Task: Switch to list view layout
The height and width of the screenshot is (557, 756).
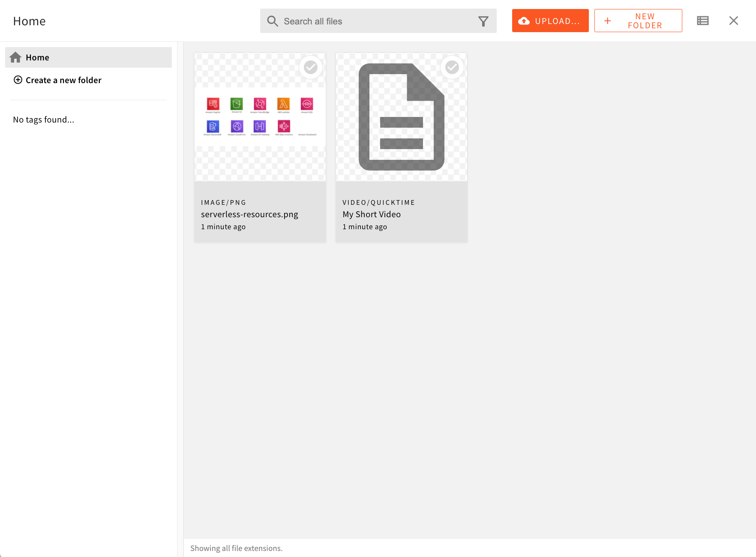Action: pyautogui.click(x=702, y=20)
